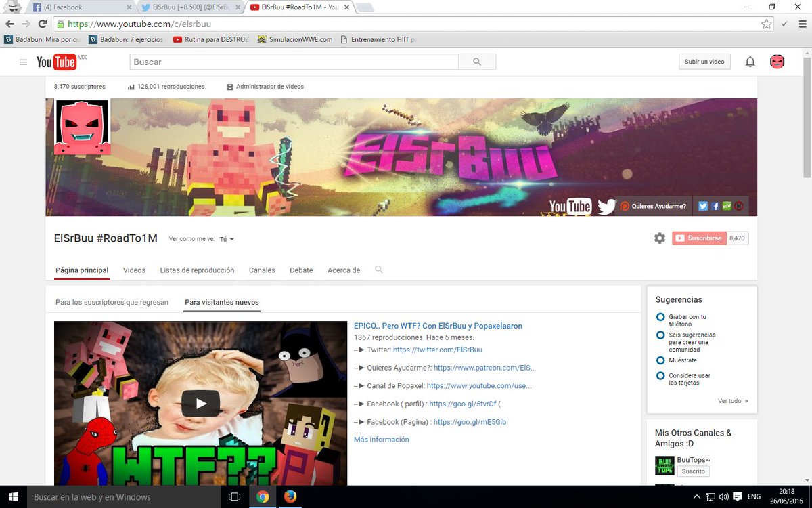Open the 'Ver como me ve: Tú' dropdown
The width and height of the screenshot is (812, 508).
click(x=227, y=239)
